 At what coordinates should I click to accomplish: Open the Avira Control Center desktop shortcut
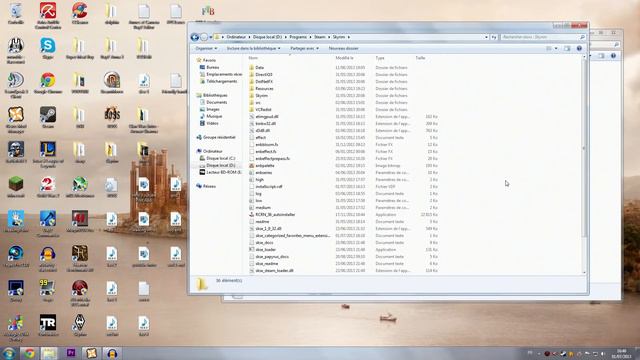(48, 15)
